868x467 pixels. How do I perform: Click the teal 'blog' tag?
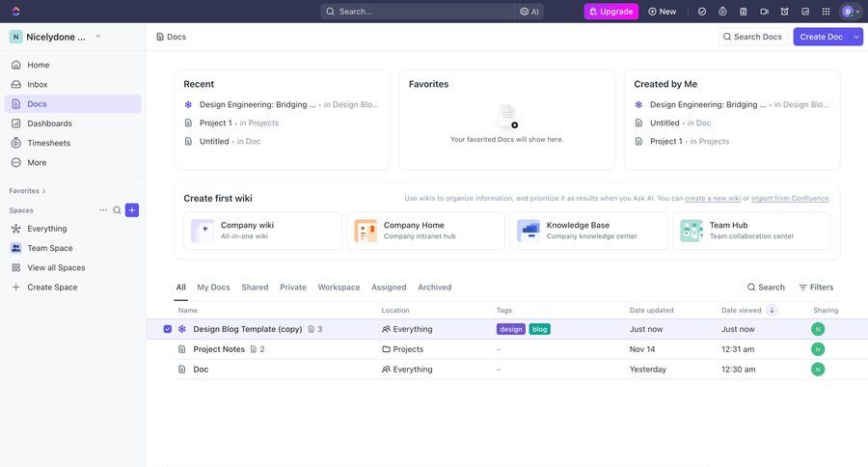point(539,329)
